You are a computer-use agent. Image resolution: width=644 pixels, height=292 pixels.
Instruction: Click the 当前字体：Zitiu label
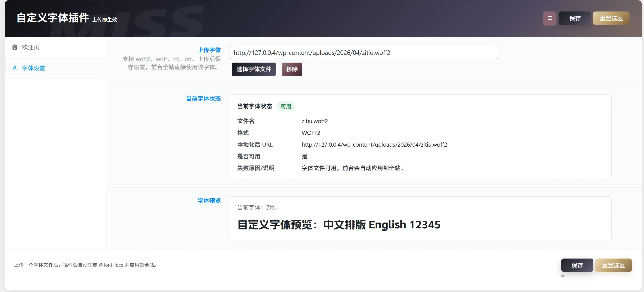click(x=257, y=207)
